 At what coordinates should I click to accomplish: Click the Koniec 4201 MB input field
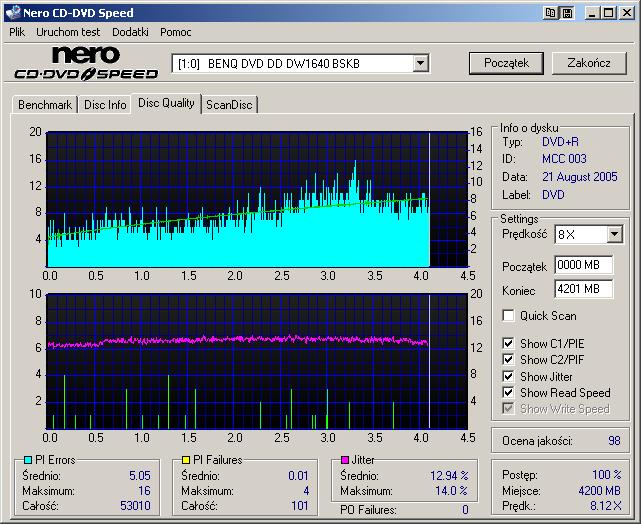point(584,289)
